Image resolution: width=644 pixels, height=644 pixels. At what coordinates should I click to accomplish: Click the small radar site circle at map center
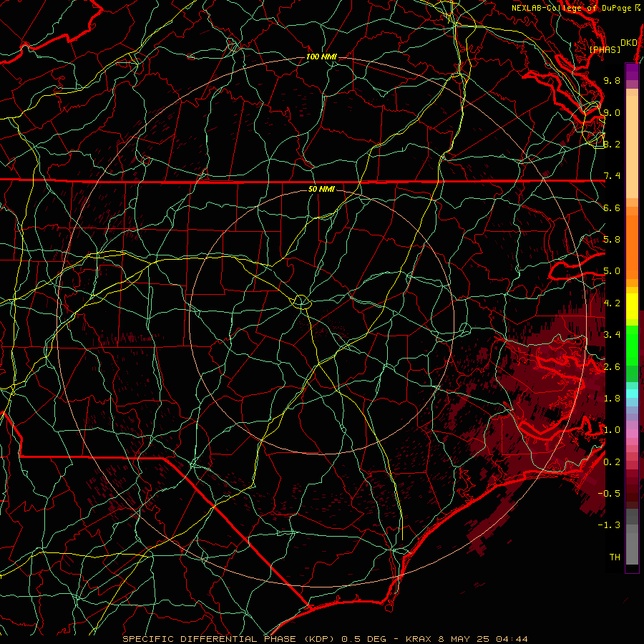click(301, 302)
